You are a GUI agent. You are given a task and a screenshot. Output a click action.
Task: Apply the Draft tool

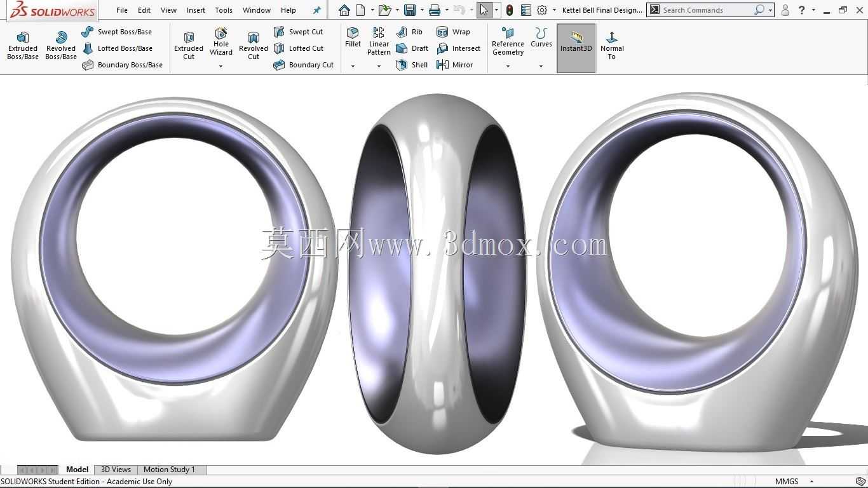[412, 48]
